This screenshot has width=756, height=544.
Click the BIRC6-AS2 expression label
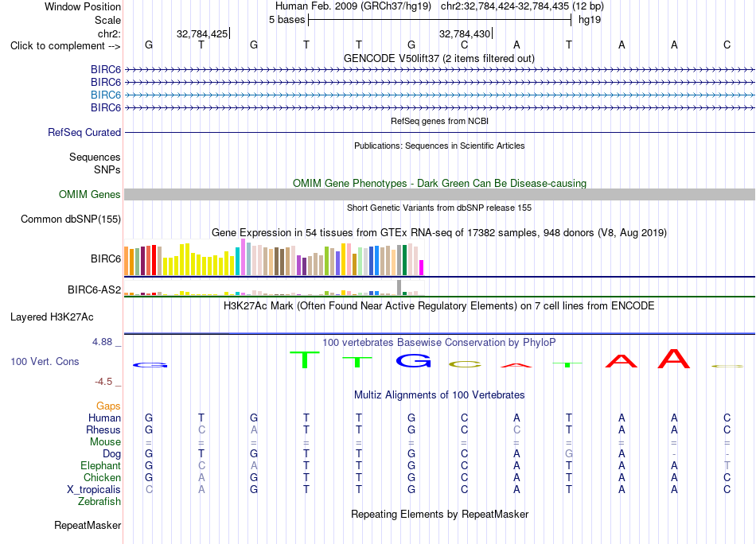pos(94,289)
